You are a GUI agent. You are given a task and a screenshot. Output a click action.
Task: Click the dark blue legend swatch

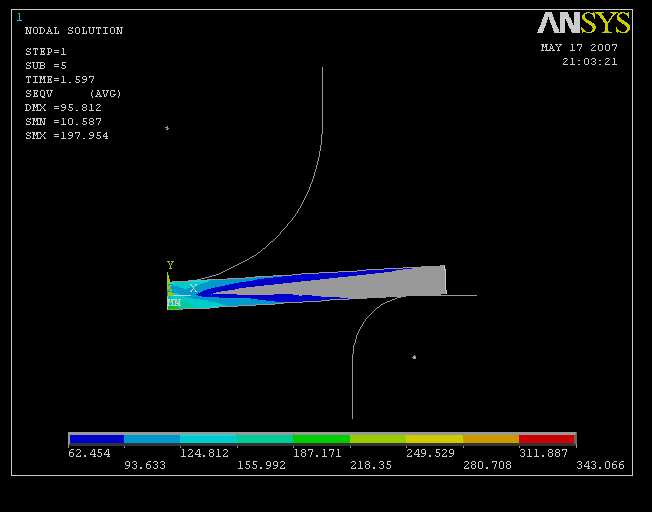click(97, 439)
